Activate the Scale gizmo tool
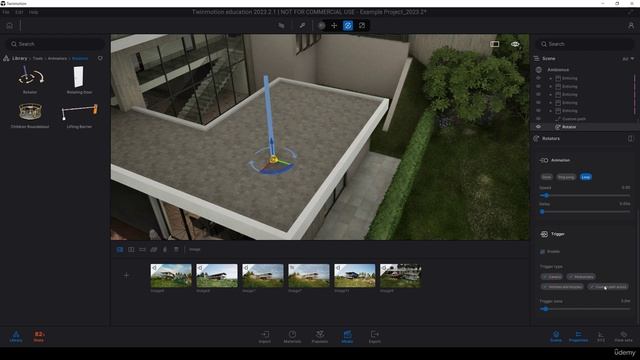The width and height of the screenshot is (640, 360). 362,25
